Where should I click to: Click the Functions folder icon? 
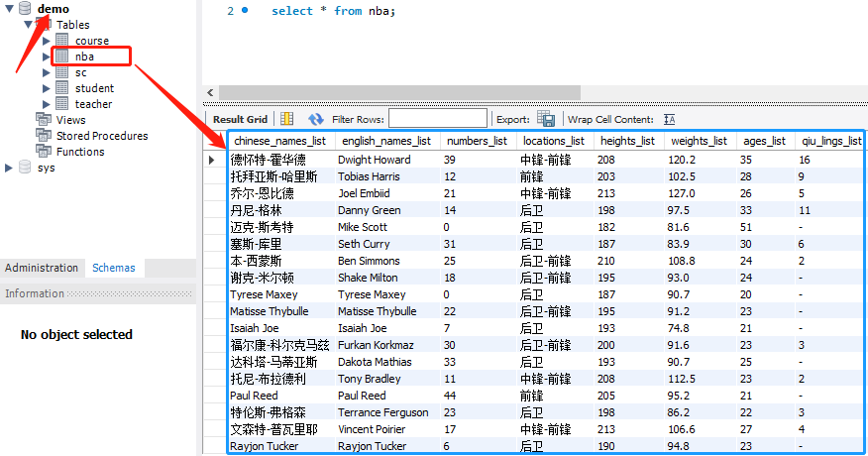pyautogui.click(x=44, y=152)
